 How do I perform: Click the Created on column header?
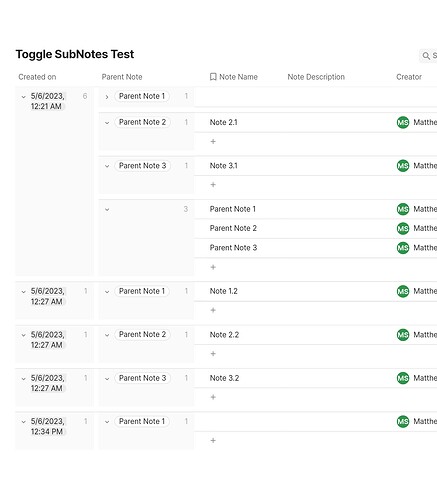(x=37, y=77)
